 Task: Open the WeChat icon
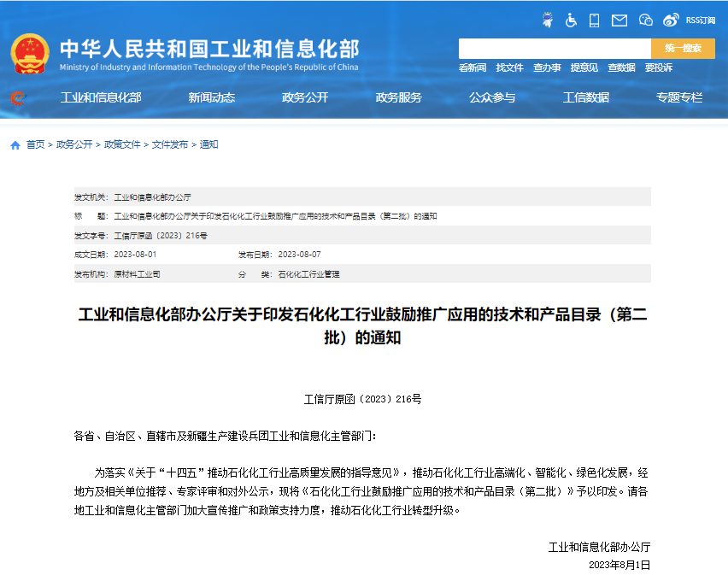point(646,20)
